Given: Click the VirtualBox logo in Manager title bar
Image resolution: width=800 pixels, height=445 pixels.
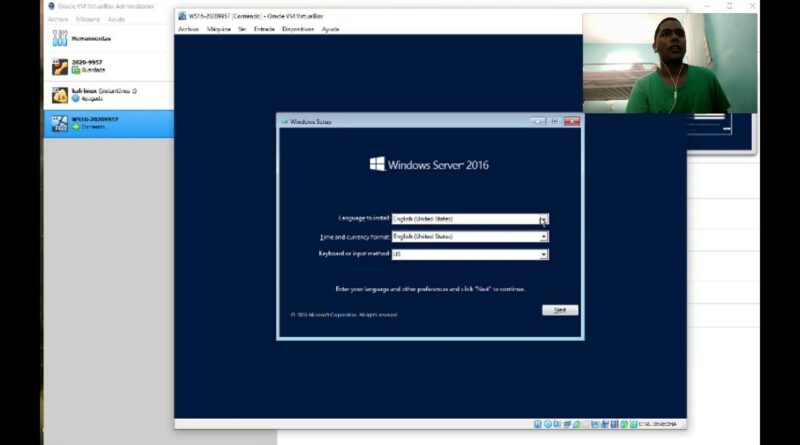Looking at the screenshot, I should [x=51, y=6].
